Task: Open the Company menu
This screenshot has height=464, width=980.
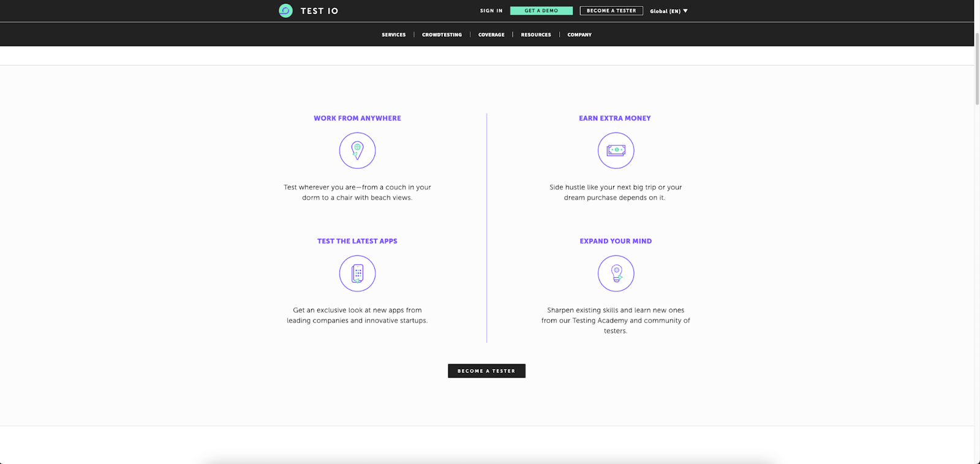Action: (x=579, y=35)
